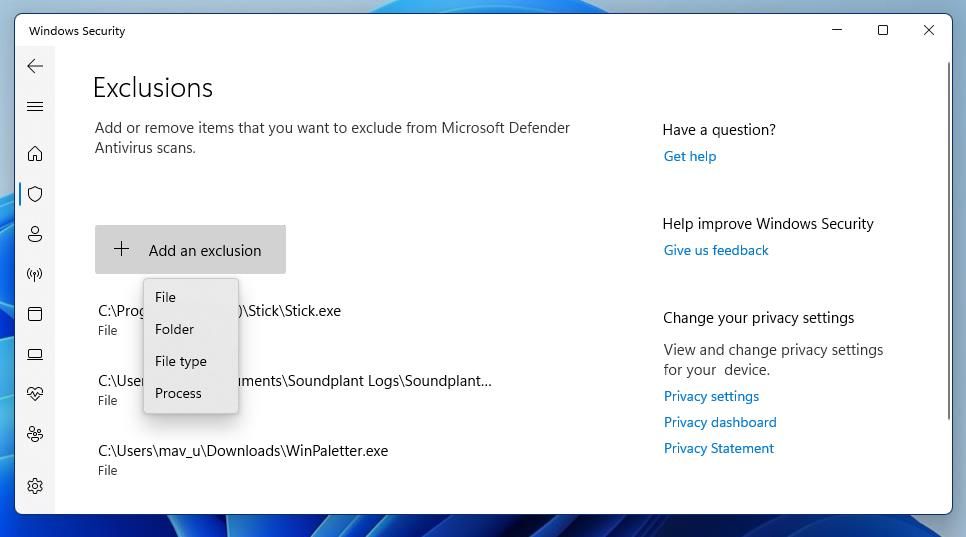
Task: Go back with the arrow icon
Action: 35,66
